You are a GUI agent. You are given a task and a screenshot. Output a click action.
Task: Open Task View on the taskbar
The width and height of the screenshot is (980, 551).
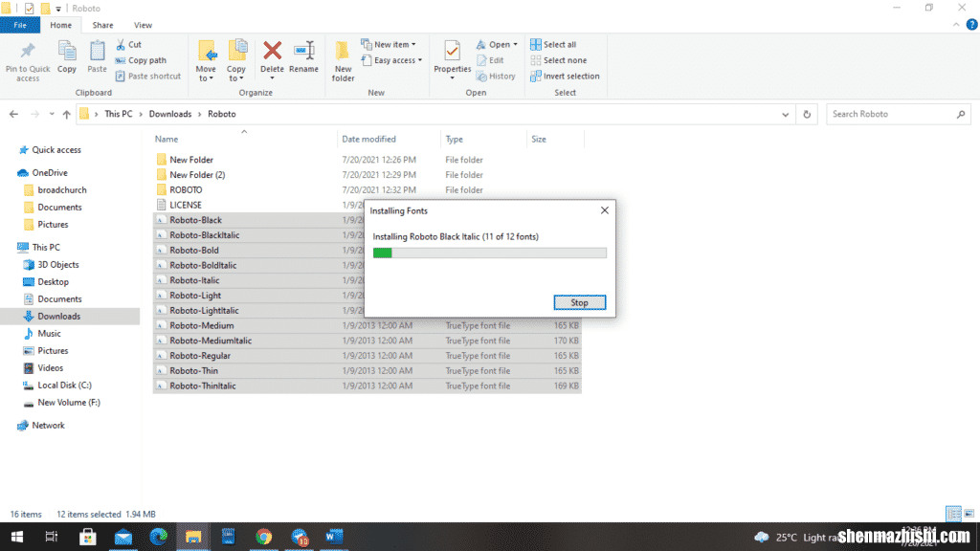click(x=52, y=537)
